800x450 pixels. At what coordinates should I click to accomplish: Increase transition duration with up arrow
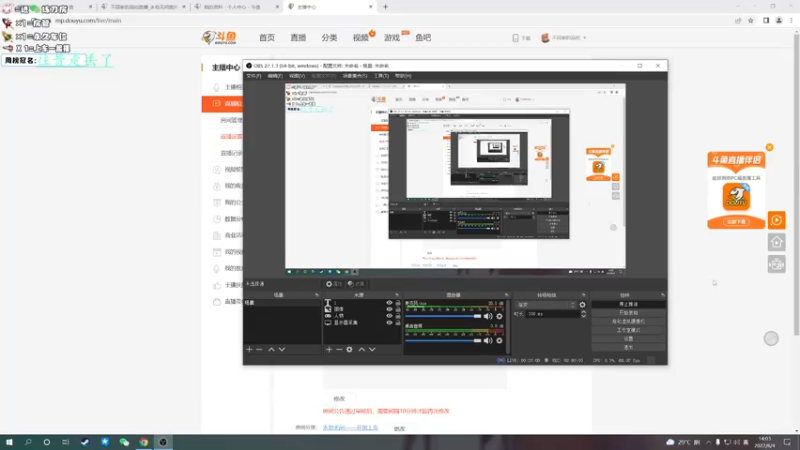click(584, 312)
